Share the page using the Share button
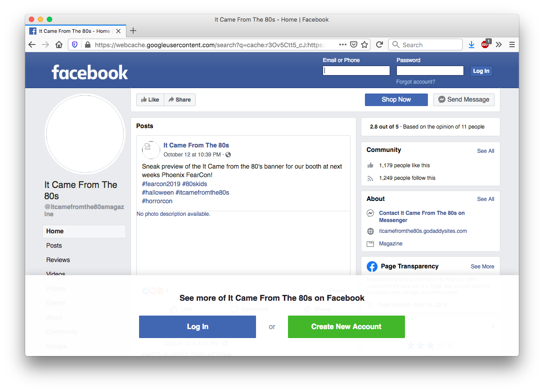The image size is (544, 392). pos(180,100)
